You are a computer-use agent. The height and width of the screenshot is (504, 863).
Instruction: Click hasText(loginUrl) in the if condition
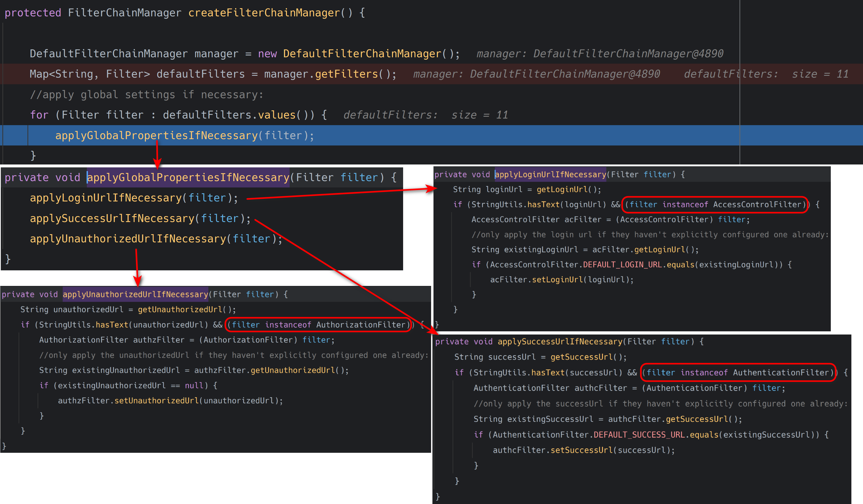567,204
